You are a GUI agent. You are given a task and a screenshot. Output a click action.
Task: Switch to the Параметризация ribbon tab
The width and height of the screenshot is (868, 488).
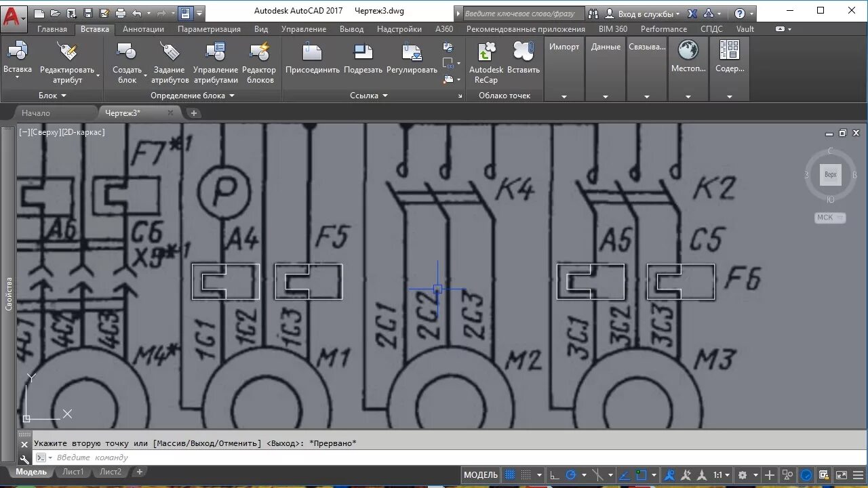pyautogui.click(x=209, y=29)
